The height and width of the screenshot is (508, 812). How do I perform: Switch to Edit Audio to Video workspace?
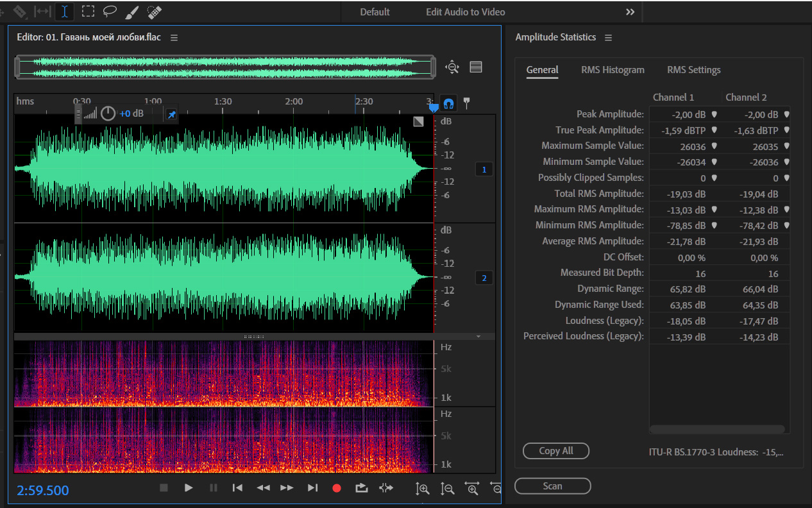466,12
